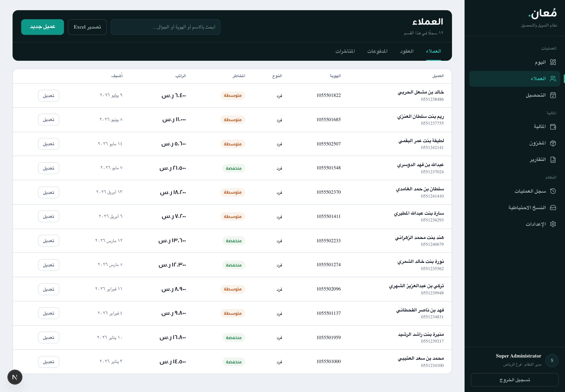Click تعديل for عبدالله بن فهد الدوسري
The height and width of the screenshot is (392, 565).
tap(49, 168)
